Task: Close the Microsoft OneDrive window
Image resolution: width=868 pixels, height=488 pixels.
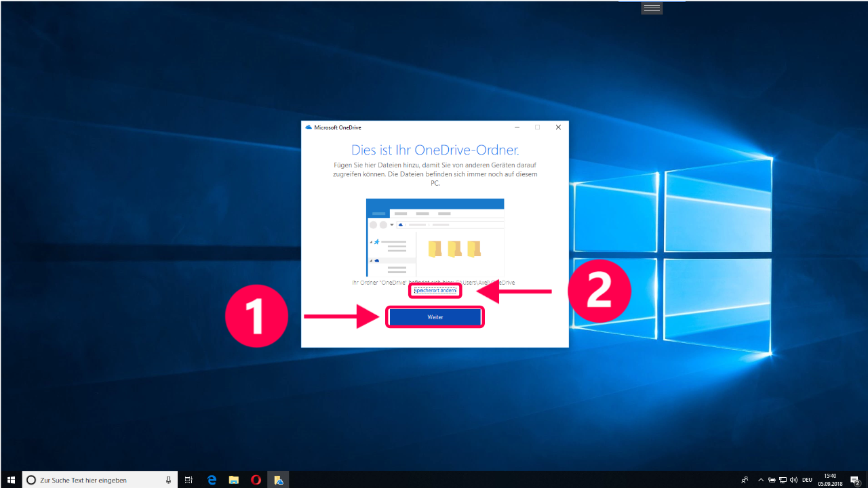Action: pyautogui.click(x=558, y=127)
